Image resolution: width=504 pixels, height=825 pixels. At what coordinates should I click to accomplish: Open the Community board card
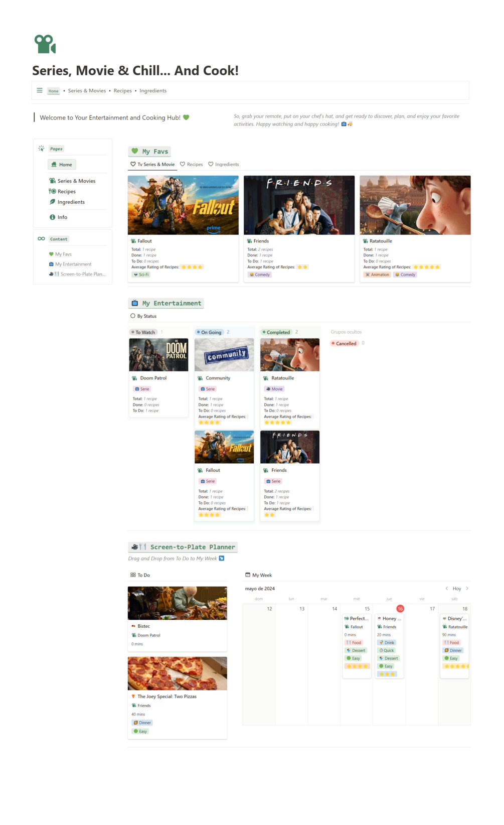click(224, 383)
